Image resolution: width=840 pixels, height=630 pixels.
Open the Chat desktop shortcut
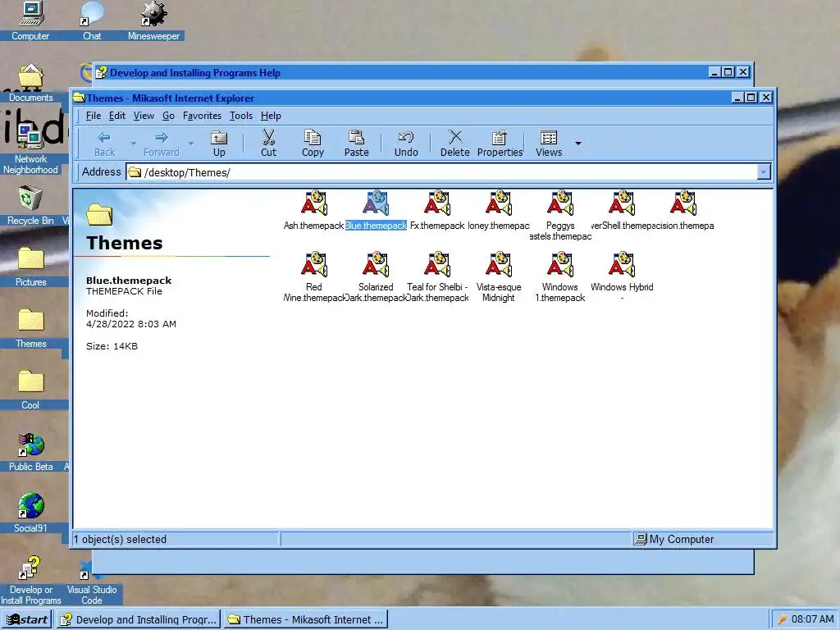pyautogui.click(x=92, y=21)
